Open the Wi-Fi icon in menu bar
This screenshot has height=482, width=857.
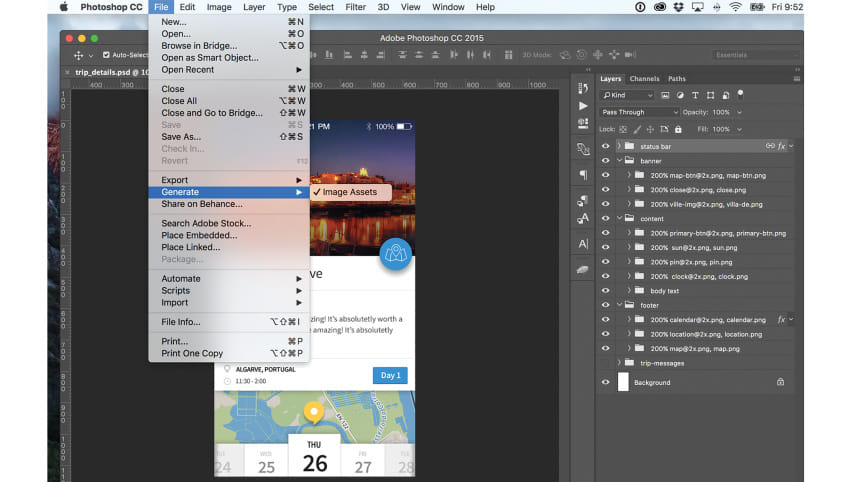click(x=735, y=7)
